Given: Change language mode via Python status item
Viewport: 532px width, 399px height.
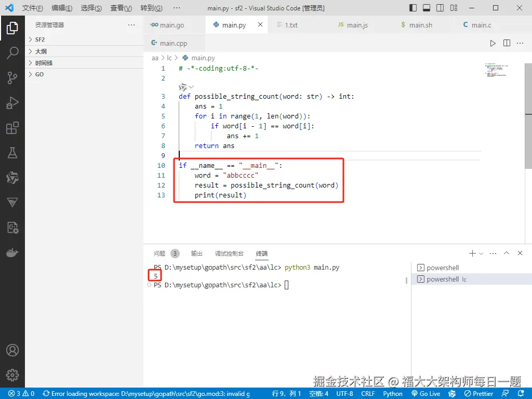Looking at the screenshot, I should (393, 394).
